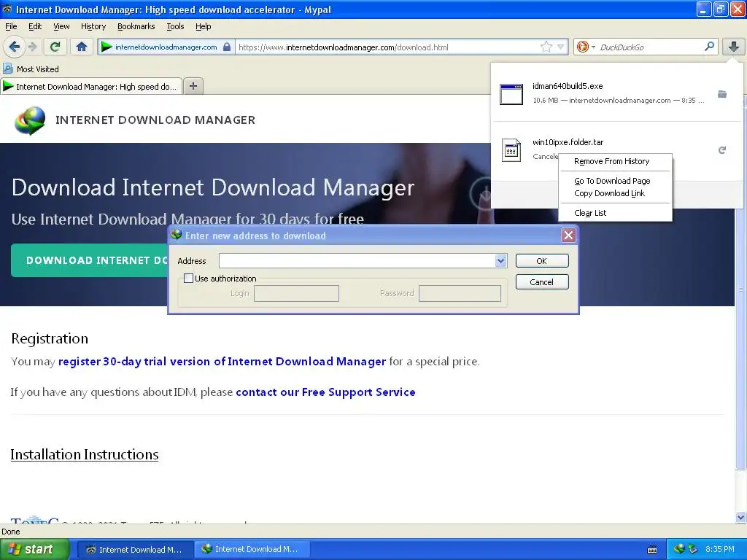Viewport: 747px width, 560px height.
Task: Click the Password input field
Action: click(x=460, y=293)
